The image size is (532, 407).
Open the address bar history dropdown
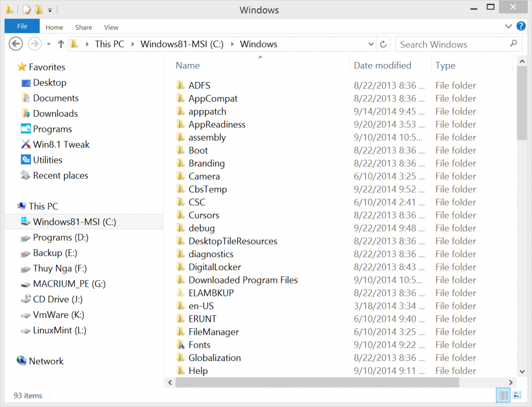click(x=371, y=44)
